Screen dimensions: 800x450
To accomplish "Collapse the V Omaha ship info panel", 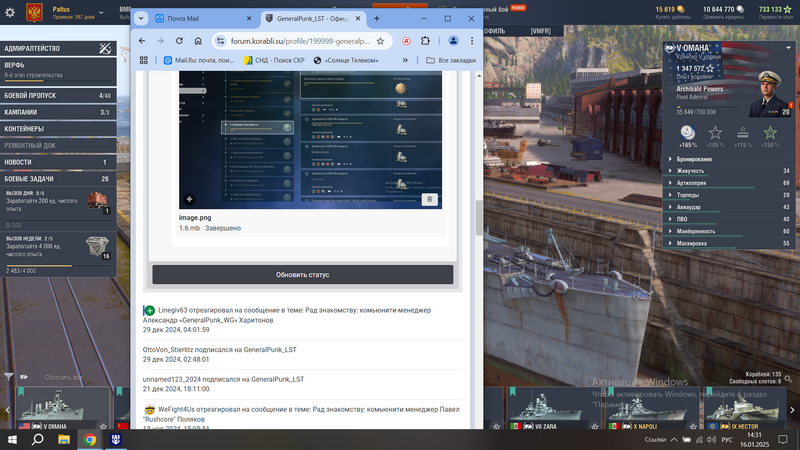I will (x=788, y=47).
